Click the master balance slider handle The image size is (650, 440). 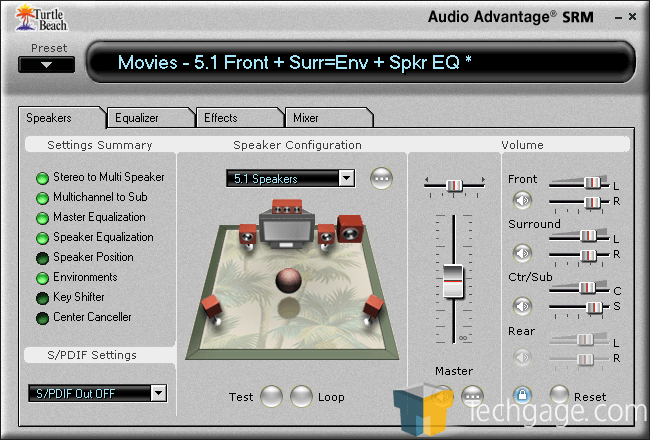454,185
